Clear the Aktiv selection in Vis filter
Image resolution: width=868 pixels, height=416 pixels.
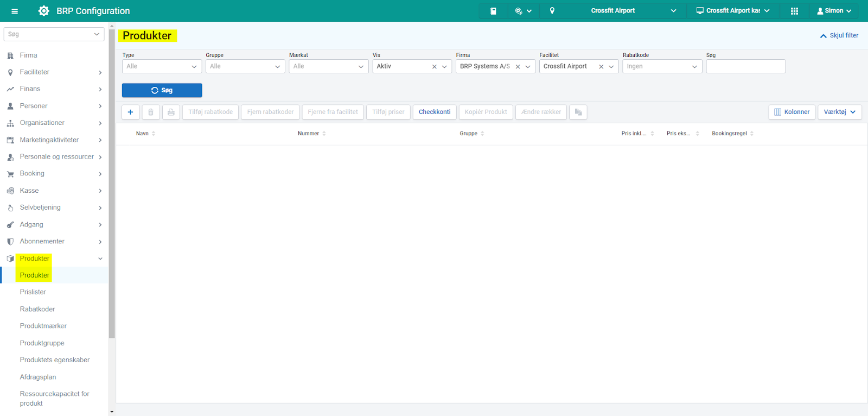[x=434, y=67]
